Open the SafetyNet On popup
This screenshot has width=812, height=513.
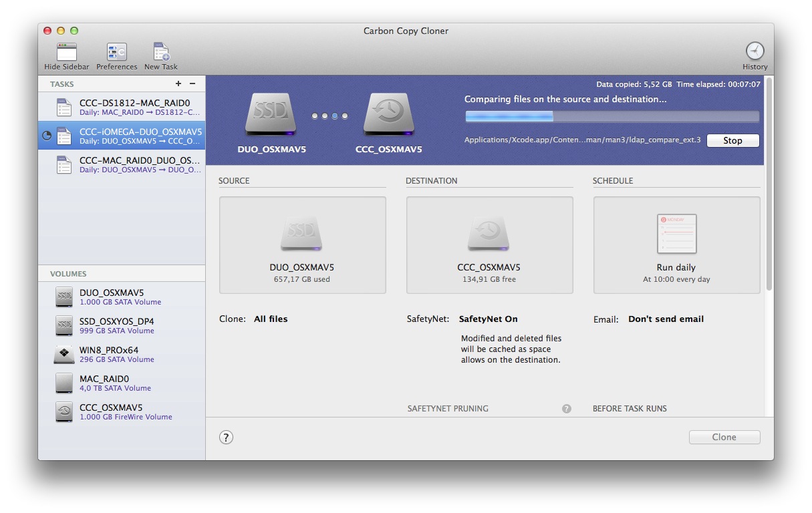click(488, 319)
